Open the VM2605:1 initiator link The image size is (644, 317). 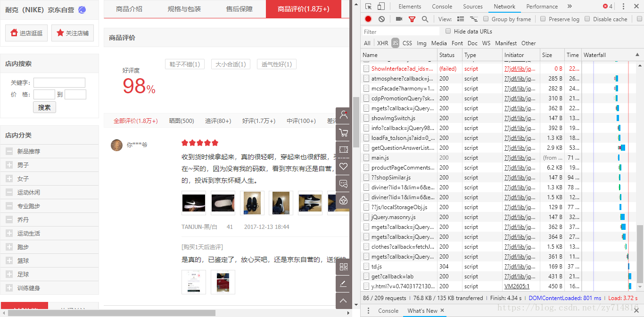(517, 286)
